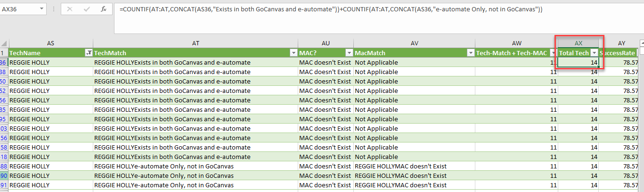Select row header ending in 91
This screenshot has width=644, height=192.
coord(4,185)
